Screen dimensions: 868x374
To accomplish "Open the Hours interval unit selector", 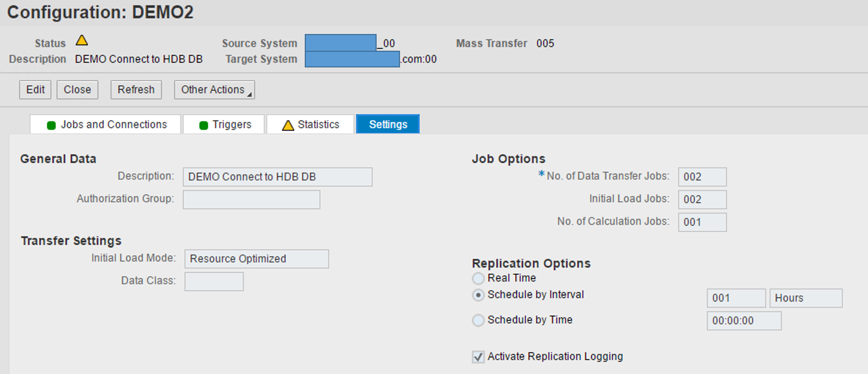I will pos(806,298).
